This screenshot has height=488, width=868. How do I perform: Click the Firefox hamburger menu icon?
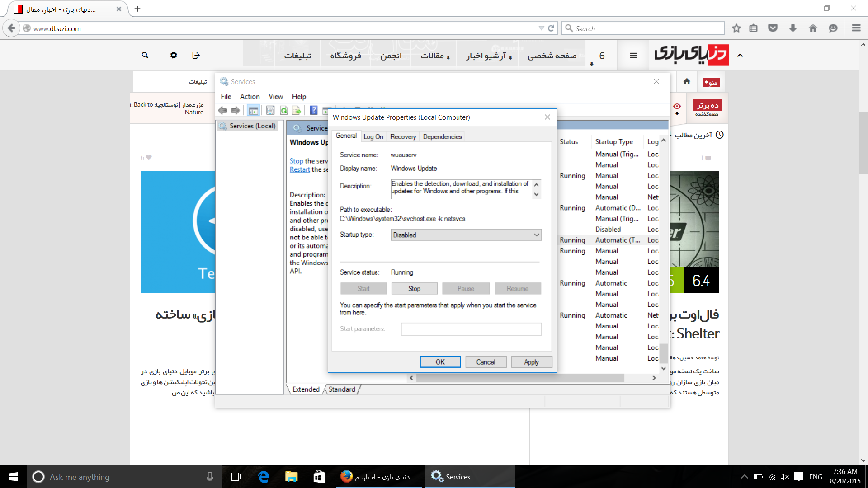856,28
